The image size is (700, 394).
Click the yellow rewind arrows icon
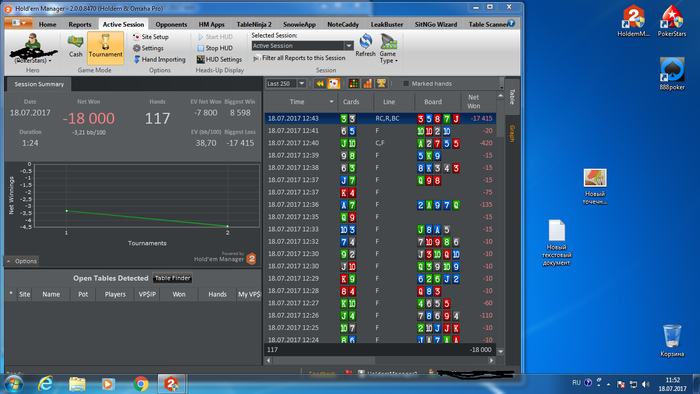[x=320, y=83]
